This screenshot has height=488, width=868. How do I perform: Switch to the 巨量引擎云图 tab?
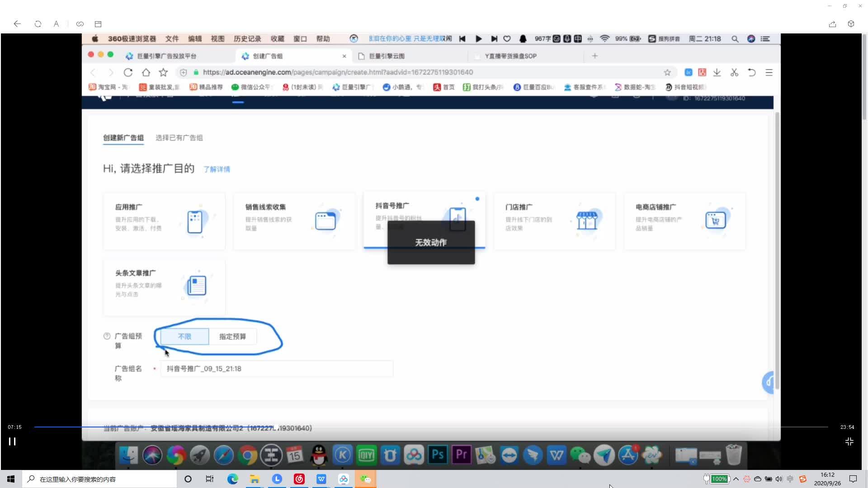tap(388, 56)
